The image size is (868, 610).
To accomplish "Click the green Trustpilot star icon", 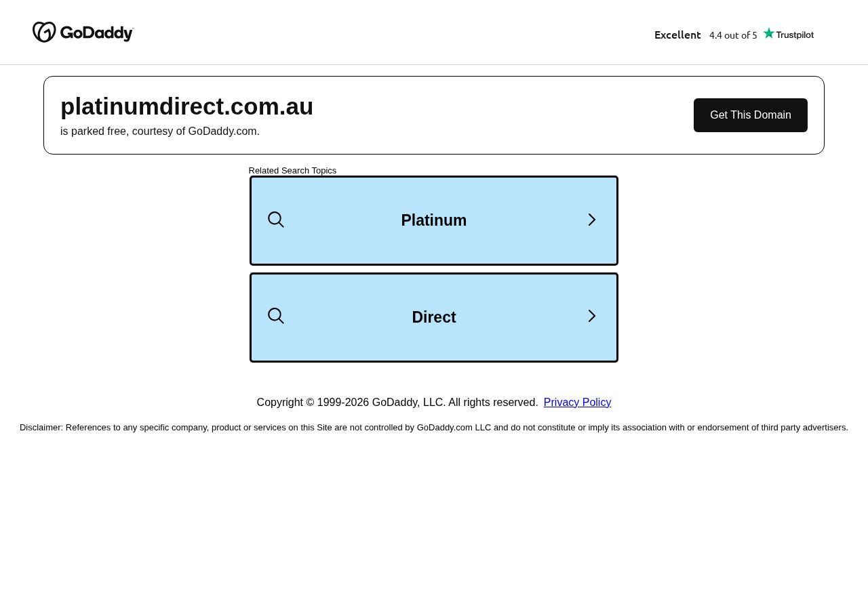I will (x=768, y=33).
